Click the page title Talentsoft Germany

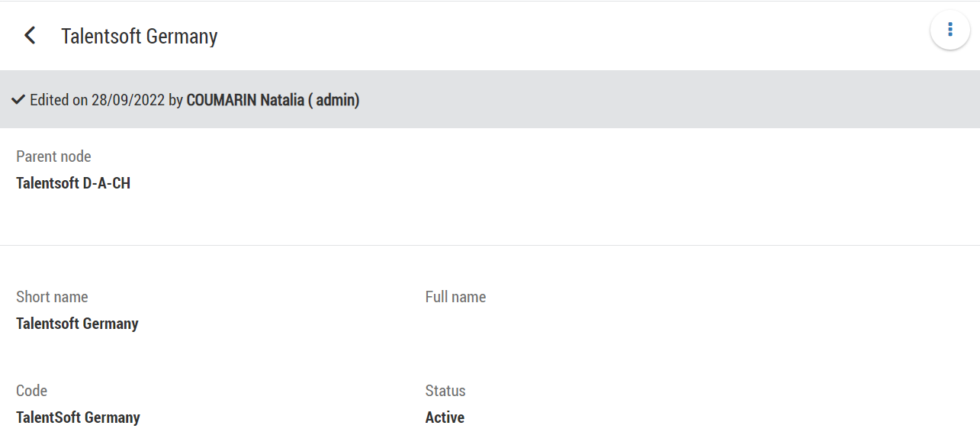coord(140,37)
